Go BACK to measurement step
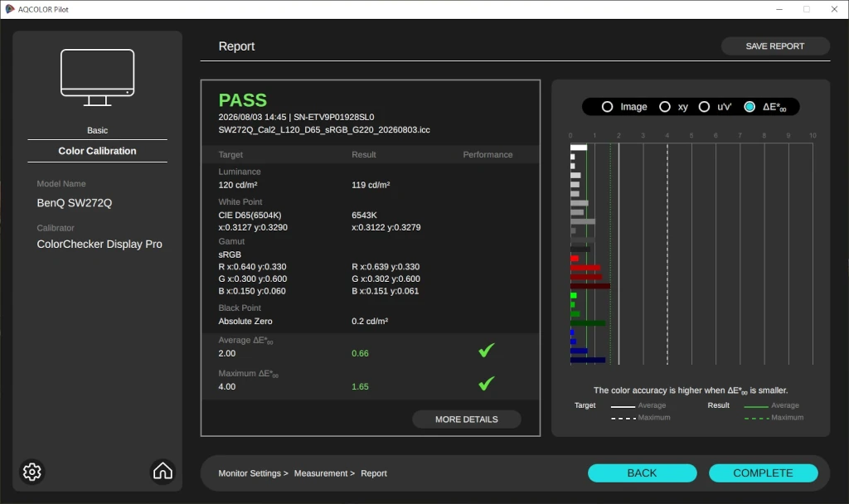Viewport: 849px width, 504px height. point(643,472)
